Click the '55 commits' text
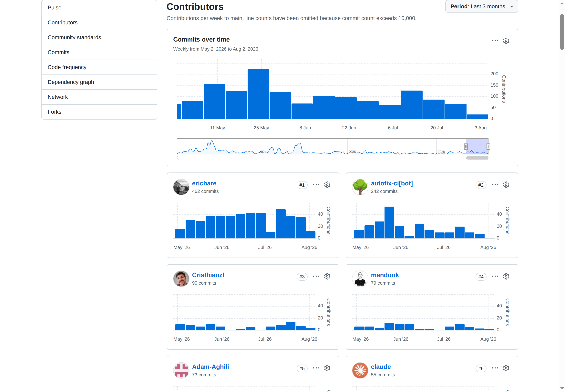Screen dimensions: 565x392 (383, 375)
